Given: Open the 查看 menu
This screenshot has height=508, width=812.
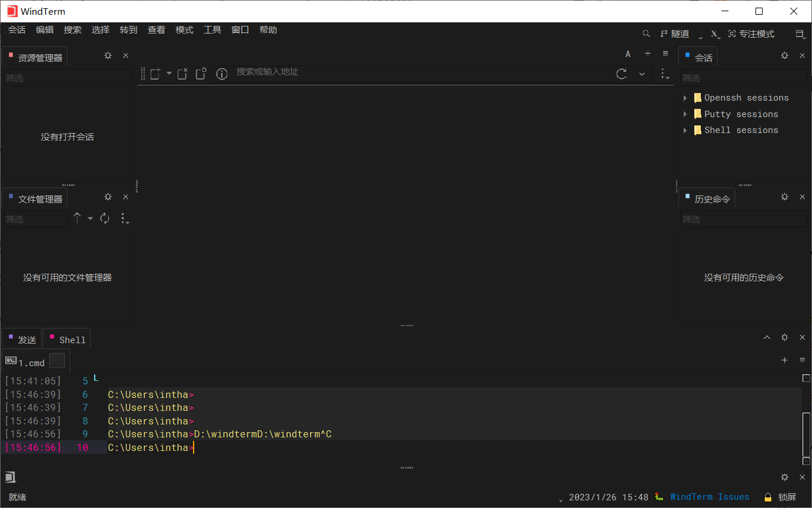Looking at the screenshot, I should coord(157,30).
